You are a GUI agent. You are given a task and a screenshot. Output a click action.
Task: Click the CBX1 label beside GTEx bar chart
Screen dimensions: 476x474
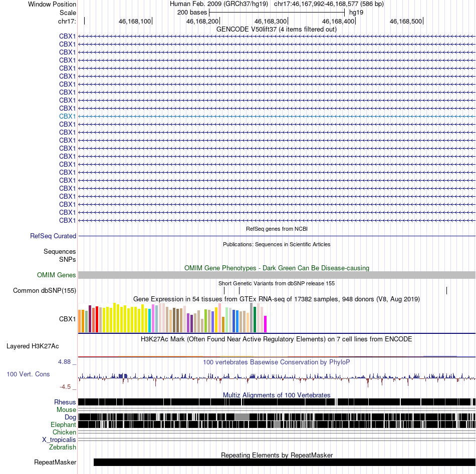coord(67,319)
